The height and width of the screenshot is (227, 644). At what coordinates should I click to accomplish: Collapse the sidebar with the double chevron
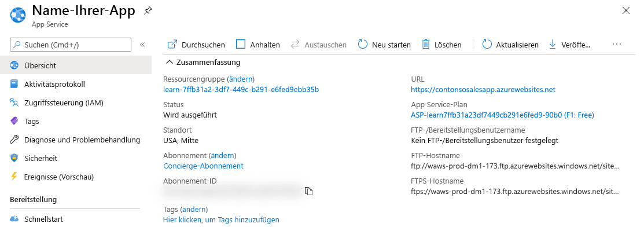point(142,45)
